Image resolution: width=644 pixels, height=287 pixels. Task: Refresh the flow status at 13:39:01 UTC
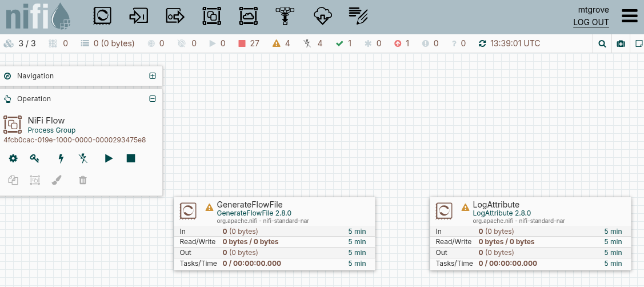(x=482, y=43)
